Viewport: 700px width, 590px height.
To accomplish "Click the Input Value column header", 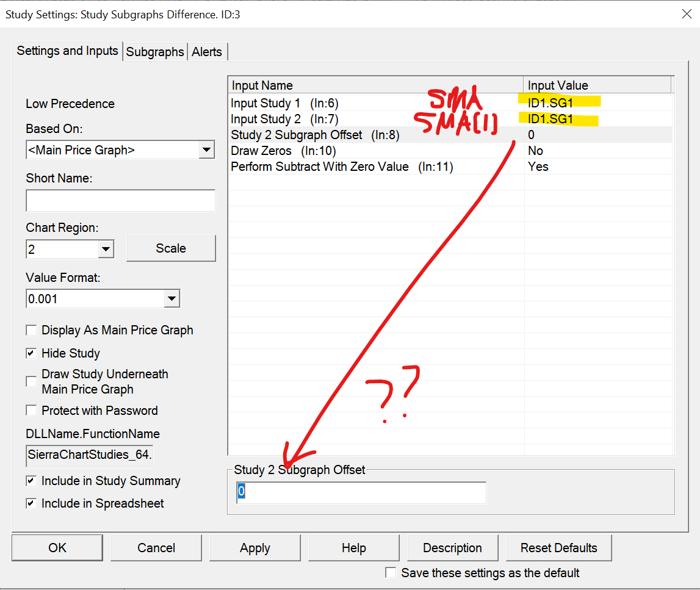I will point(597,85).
